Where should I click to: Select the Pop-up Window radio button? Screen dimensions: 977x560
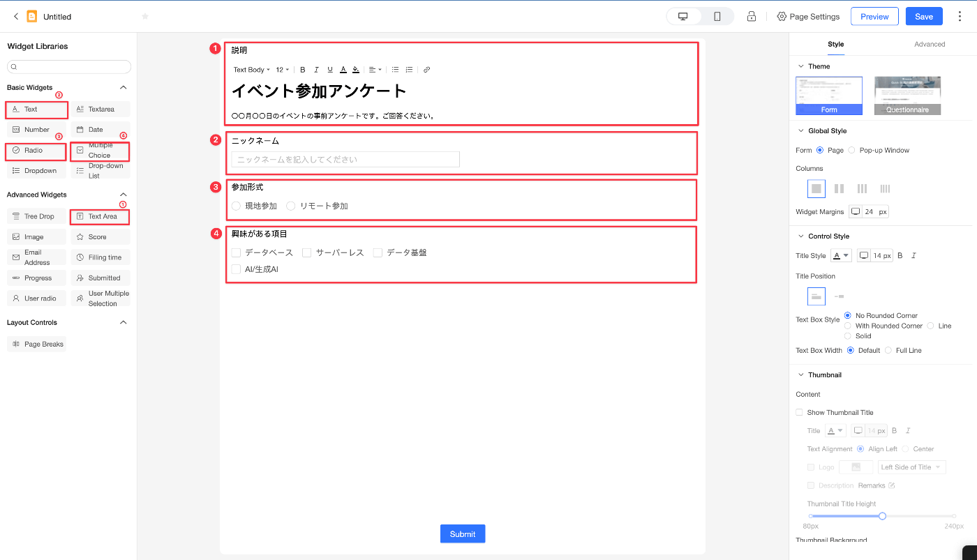tap(851, 150)
